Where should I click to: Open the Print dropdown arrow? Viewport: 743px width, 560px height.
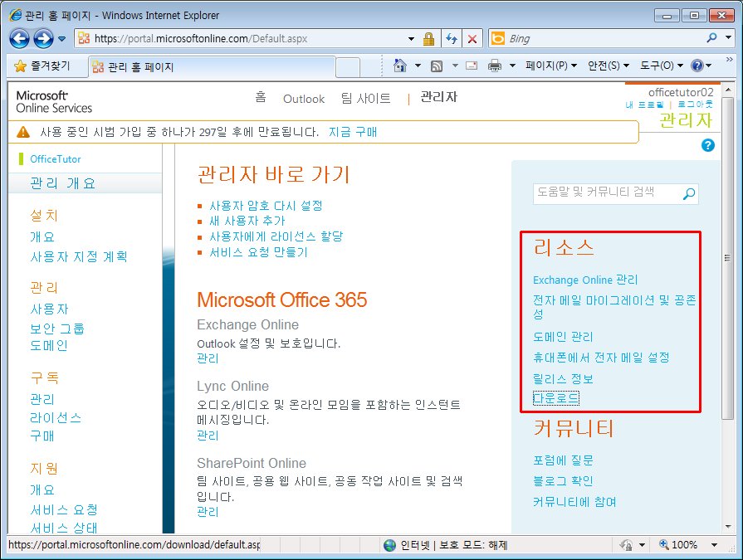(x=512, y=66)
